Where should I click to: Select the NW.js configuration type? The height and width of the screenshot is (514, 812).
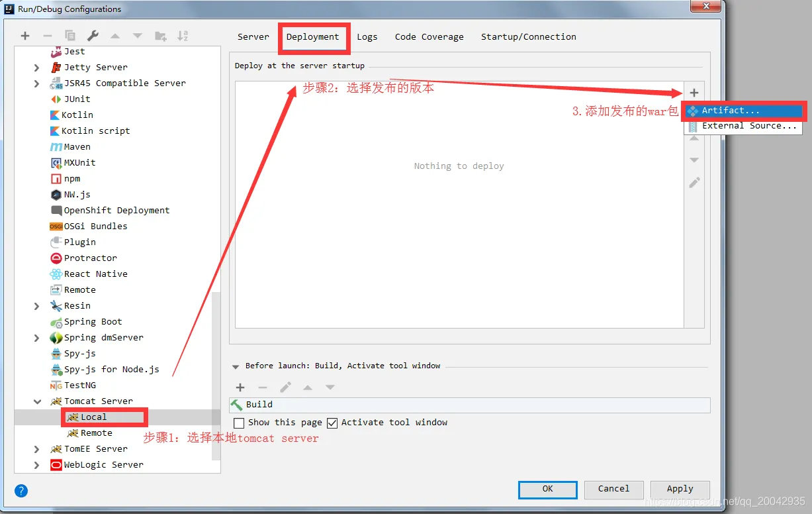tap(71, 194)
